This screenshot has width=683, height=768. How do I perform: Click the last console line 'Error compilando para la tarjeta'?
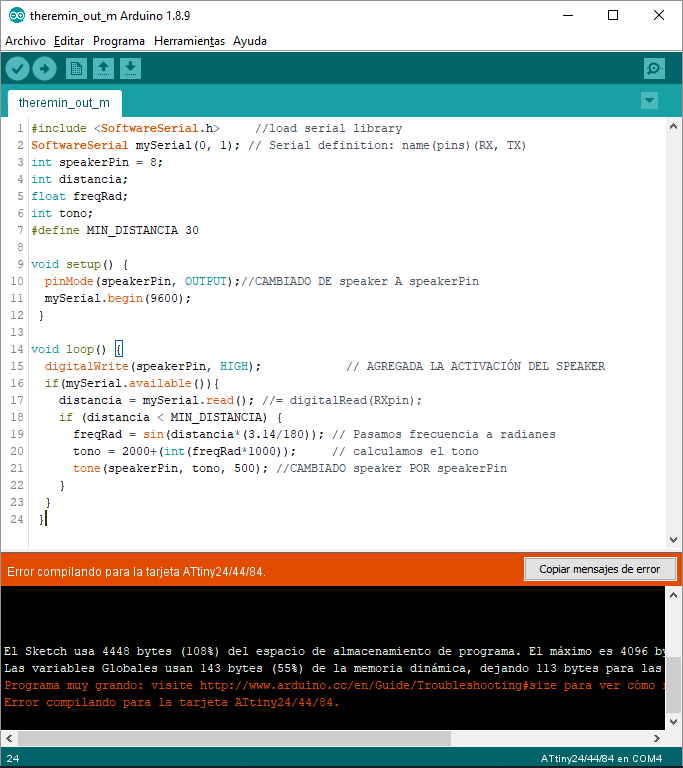pyautogui.click(x=171, y=702)
